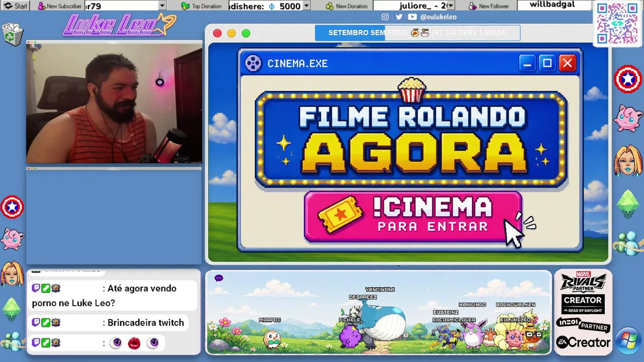
Task: Click the EA Creator badge
Action: [583, 342]
